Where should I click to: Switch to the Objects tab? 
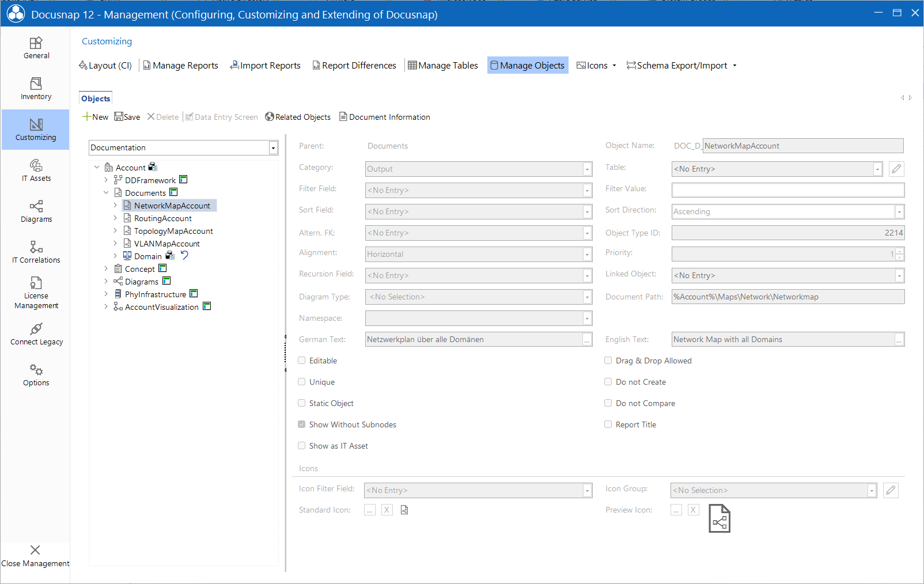point(96,98)
